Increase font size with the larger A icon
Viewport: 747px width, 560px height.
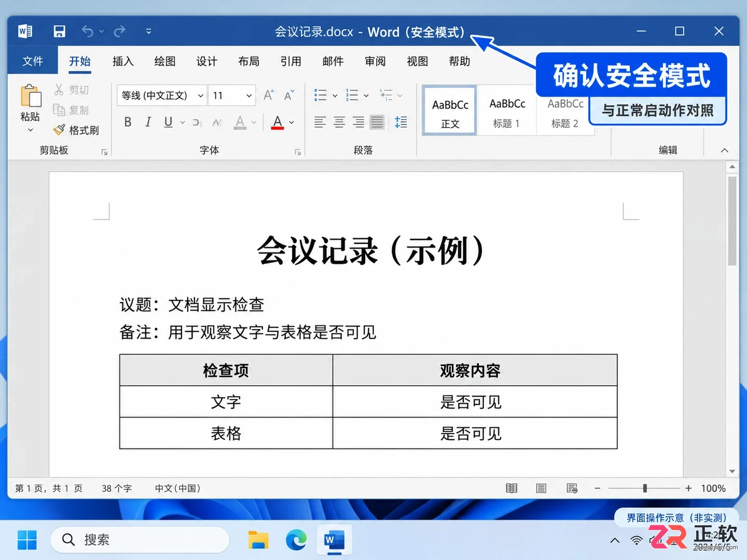tap(268, 95)
